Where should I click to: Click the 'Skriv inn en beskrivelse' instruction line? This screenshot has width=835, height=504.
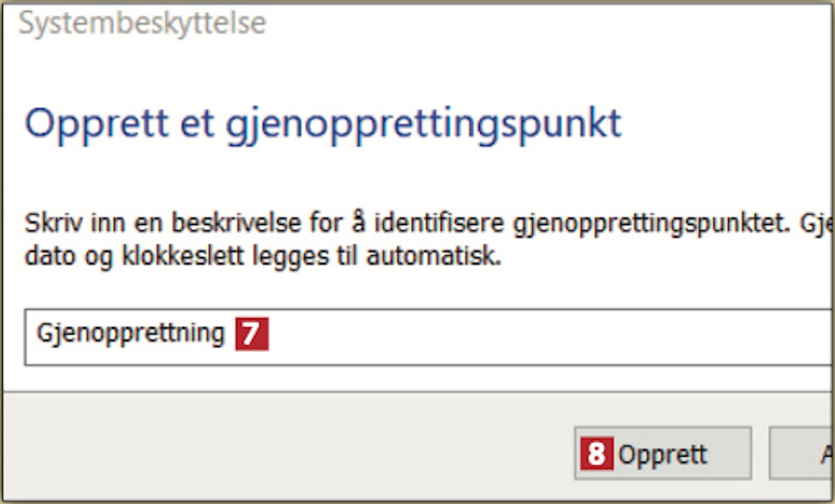pos(429,224)
